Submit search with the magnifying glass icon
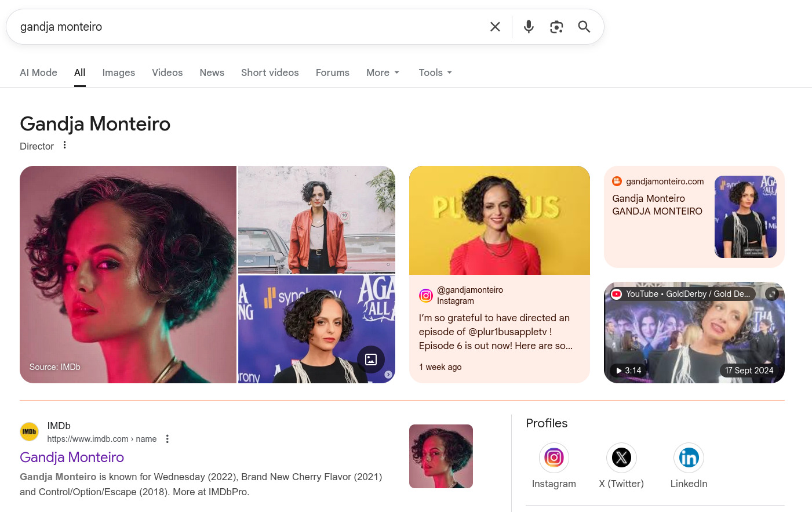Screen dimensions: 812x512 click(584, 27)
